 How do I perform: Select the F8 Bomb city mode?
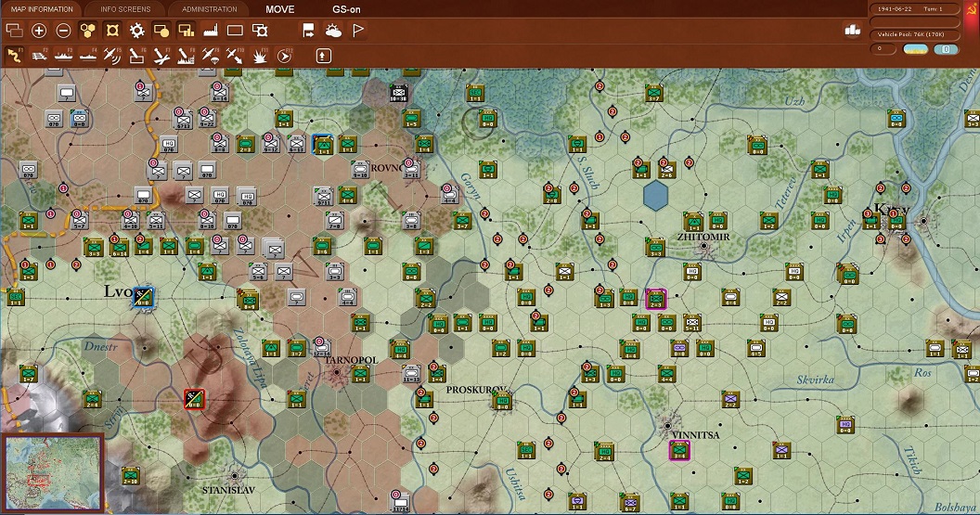[x=186, y=56]
